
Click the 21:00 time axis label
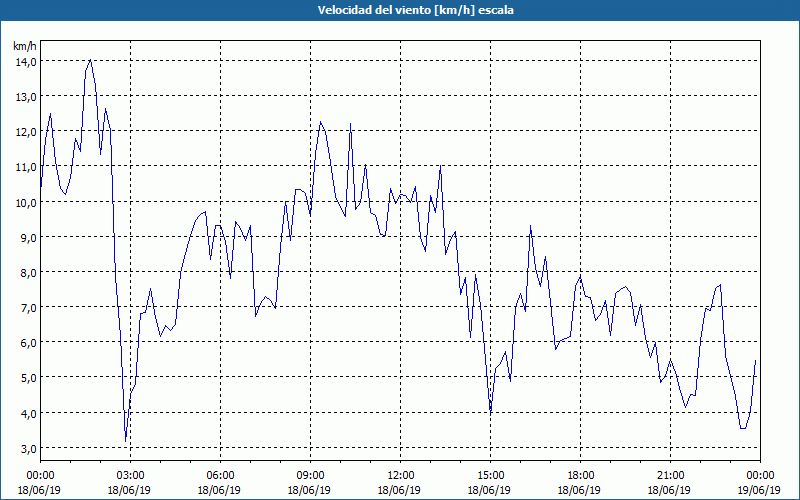(x=670, y=476)
